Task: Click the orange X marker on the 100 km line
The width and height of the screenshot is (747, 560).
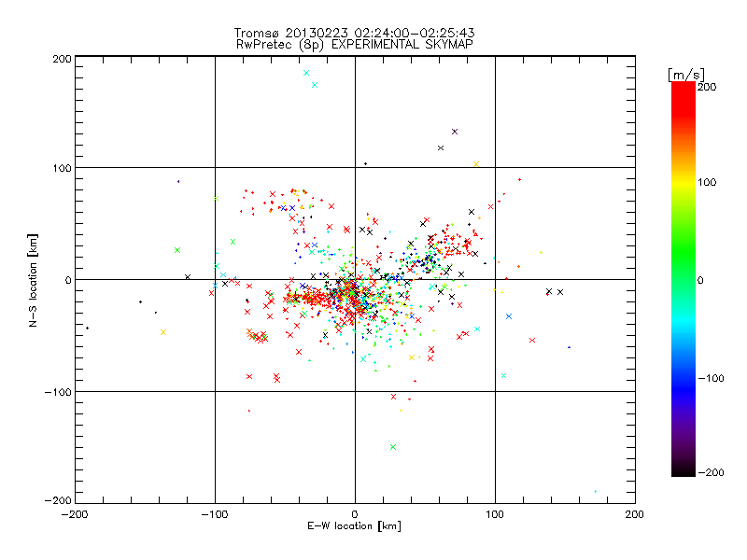Action: coord(476,164)
